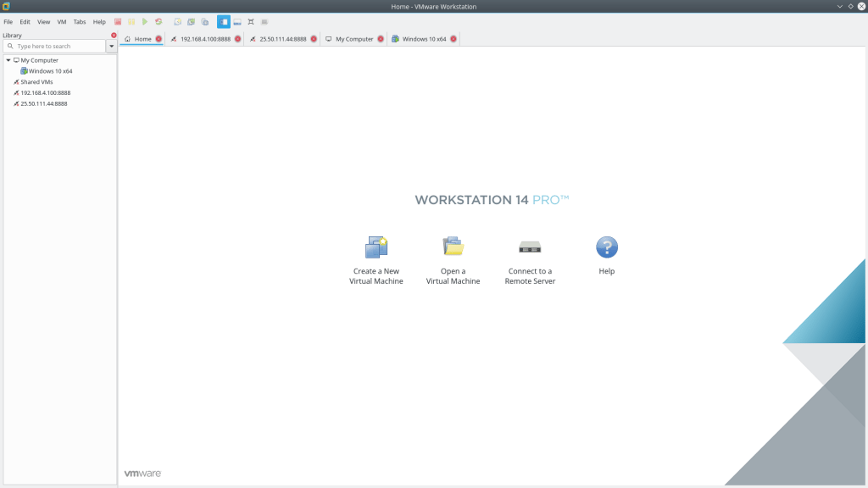Switch to the 25.50.111.44:8888 tab
This screenshot has height=488, width=868.
282,39
